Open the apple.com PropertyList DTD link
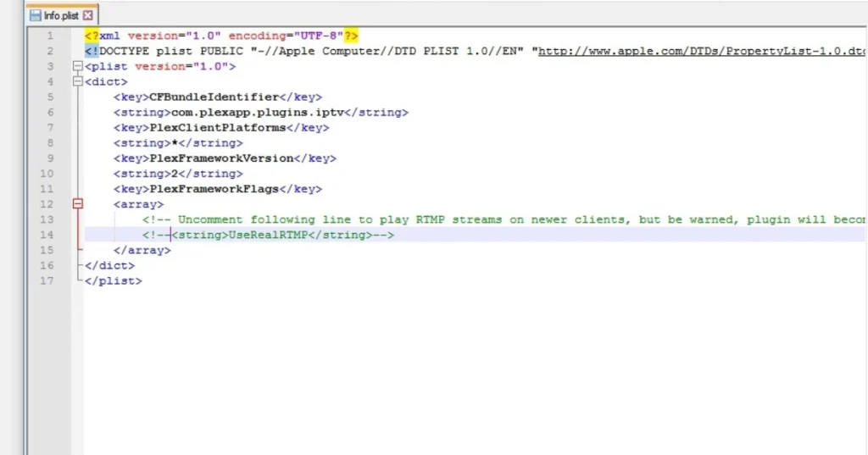The image size is (868, 455). click(x=702, y=51)
